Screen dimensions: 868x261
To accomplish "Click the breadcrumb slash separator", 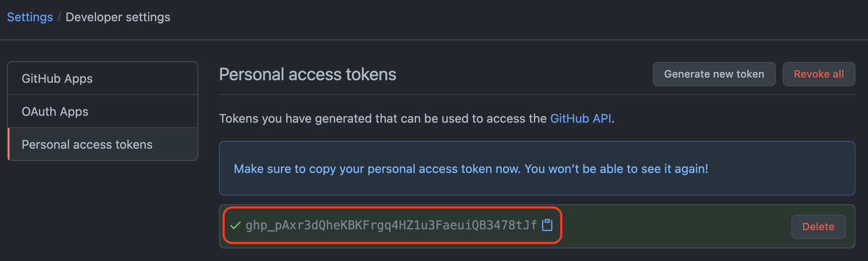I will (x=59, y=17).
